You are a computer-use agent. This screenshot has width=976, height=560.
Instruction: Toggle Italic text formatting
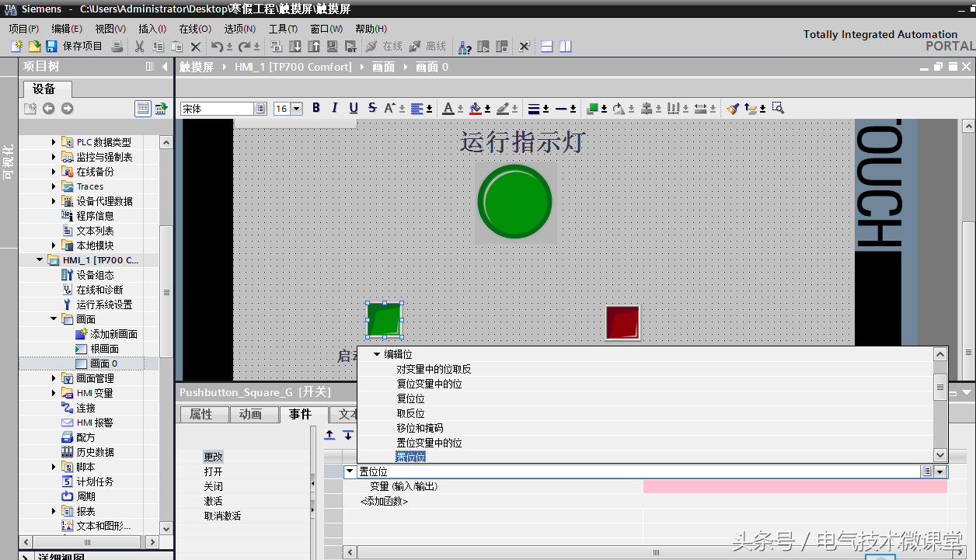click(x=335, y=108)
